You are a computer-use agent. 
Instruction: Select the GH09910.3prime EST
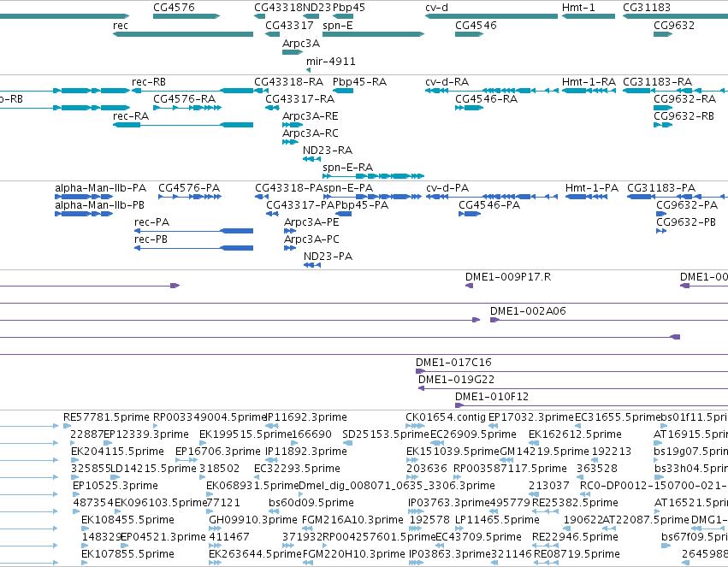point(216,528)
